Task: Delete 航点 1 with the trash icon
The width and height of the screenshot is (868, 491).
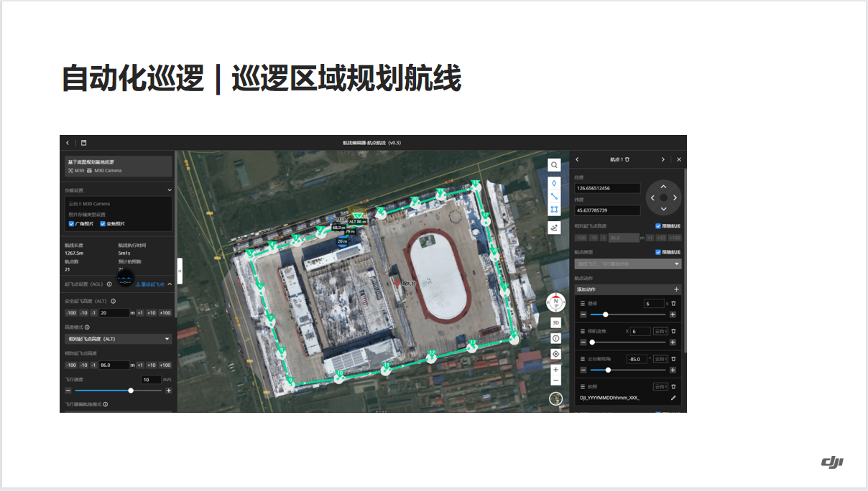Action: (x=627, y=159)
